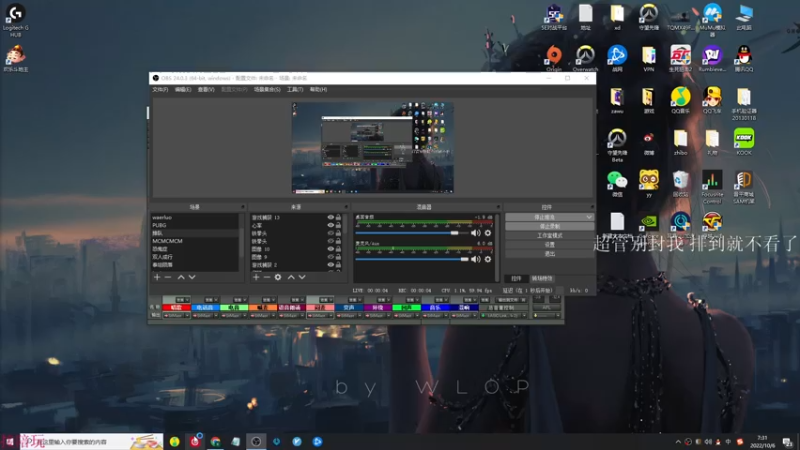The image size is (800, 450).
Task: Click the OBS icon in the taskbar
Action: 256,441
